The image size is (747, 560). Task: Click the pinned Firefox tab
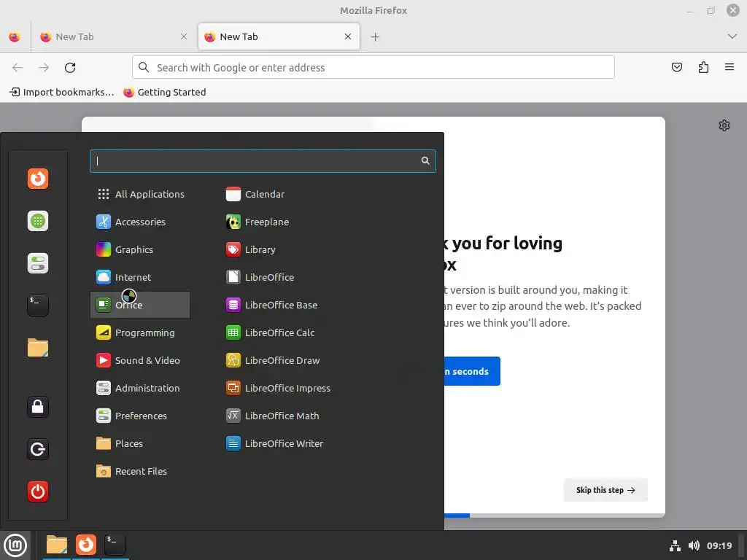point(15,36)
